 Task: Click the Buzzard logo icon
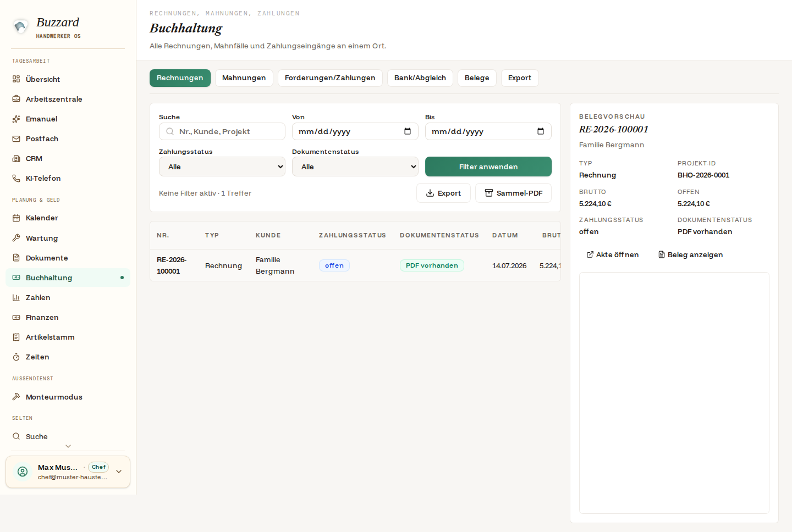tap(20, 26)
